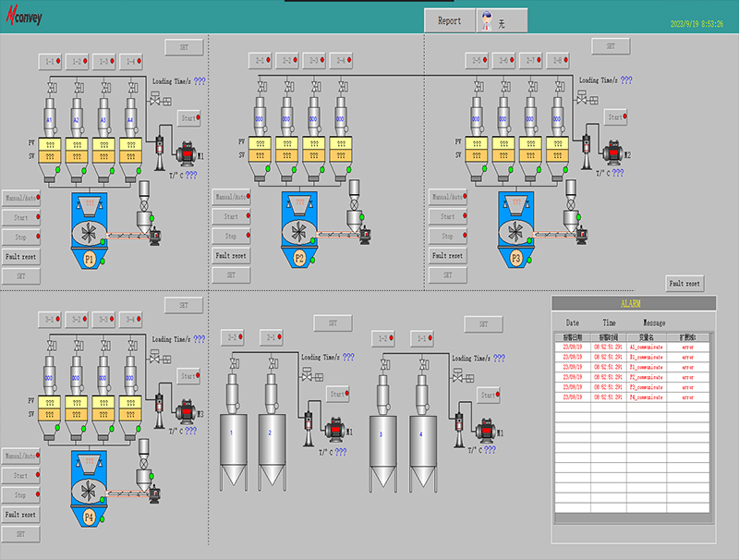The height and width of the screenshot is (560, 739).
Task: Switch to the Report view
Action: 450,19
